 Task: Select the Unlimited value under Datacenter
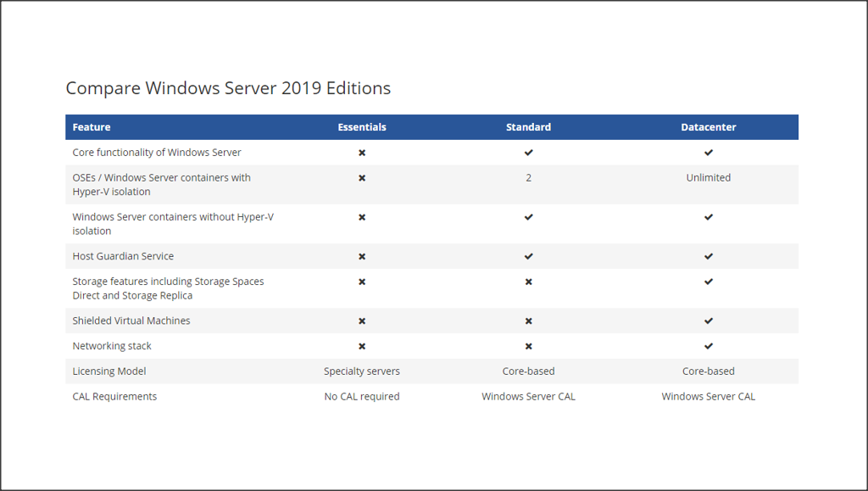pyautogui.click(x=709, y=177)
